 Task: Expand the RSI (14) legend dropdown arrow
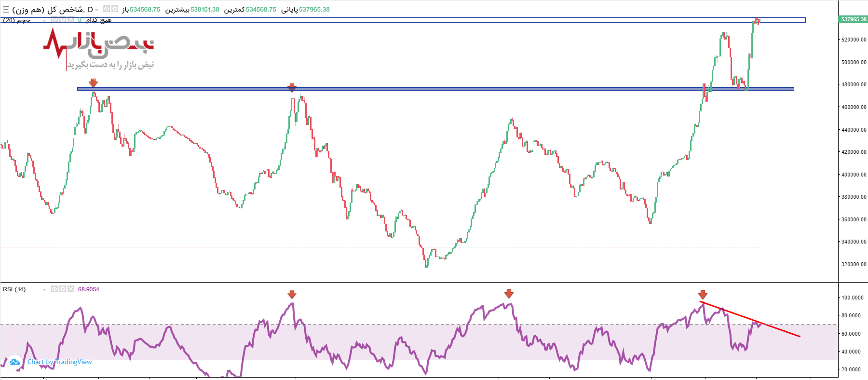pyautogui.click(x=44, y=290)
